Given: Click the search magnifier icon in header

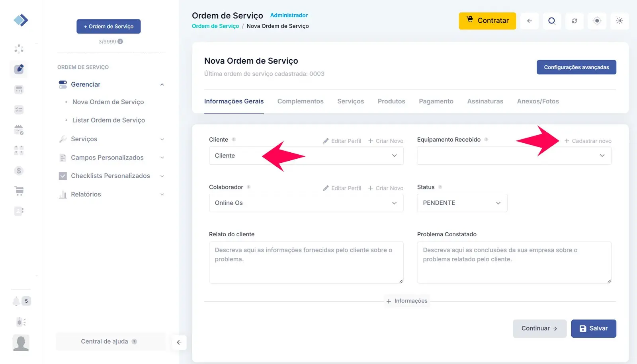Looking at the screenshot, I should point(551,21).
